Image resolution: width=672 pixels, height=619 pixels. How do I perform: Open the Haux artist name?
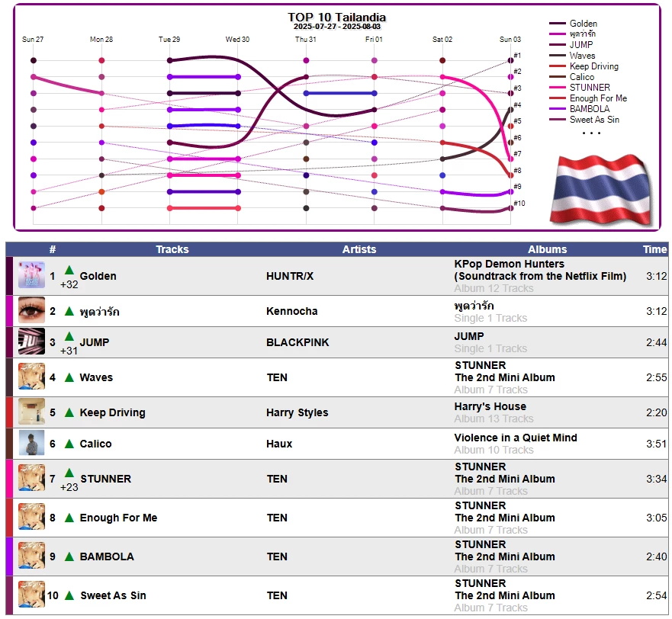(x=279, y=444)
